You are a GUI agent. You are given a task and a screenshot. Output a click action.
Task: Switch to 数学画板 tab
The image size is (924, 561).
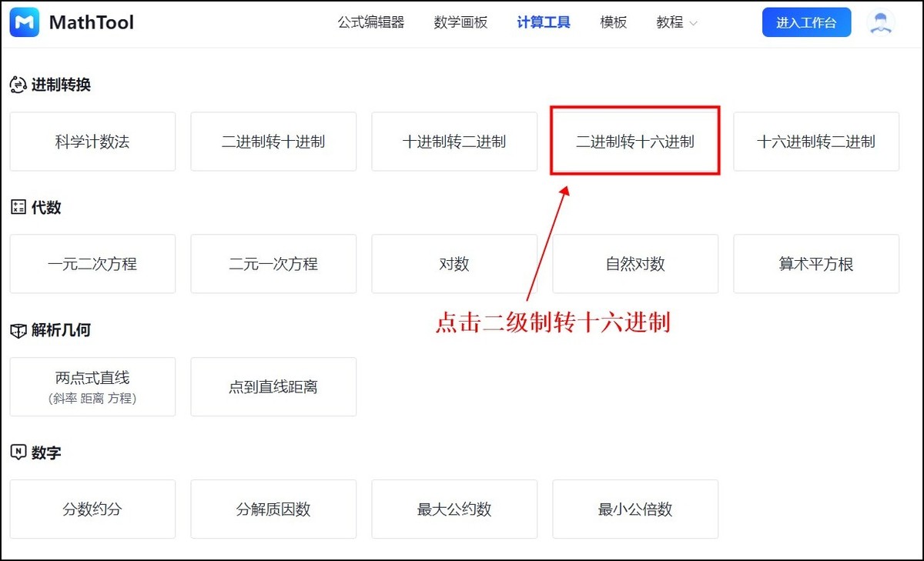pyautogui.click(x=460, y=23)
